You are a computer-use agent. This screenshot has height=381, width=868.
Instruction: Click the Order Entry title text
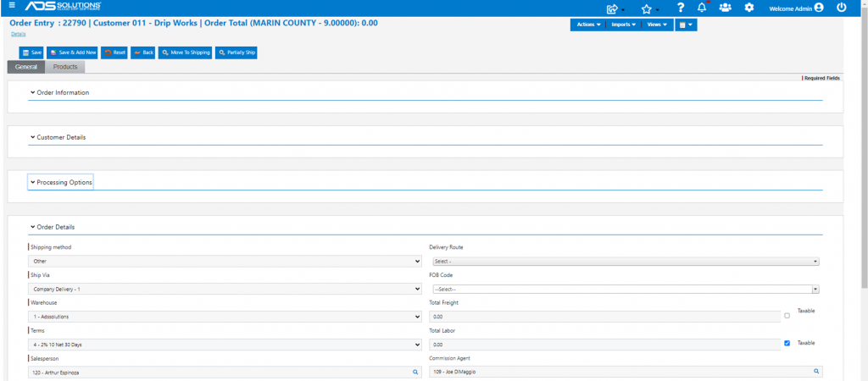coord(194,23)
